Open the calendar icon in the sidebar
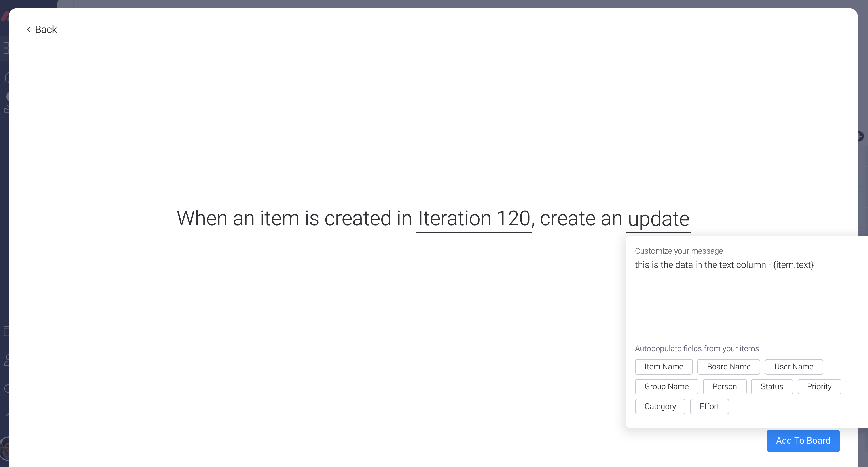Viewport: 868px width, 467px height. click(6, 331)
